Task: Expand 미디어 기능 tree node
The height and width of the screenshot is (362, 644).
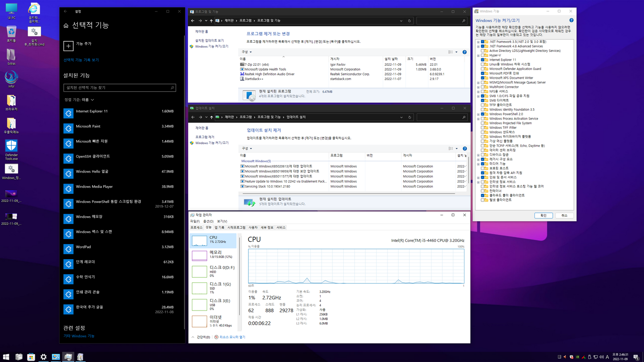Action: [478, 164]
